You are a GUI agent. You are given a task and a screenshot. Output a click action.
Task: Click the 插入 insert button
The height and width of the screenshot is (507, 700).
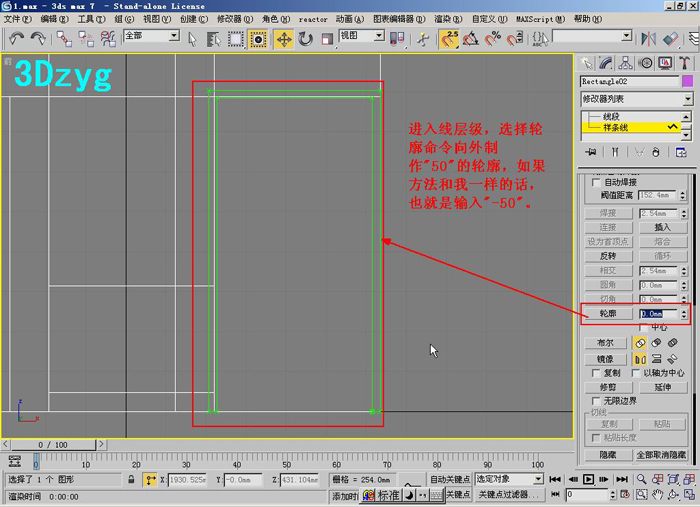pyautogui.click(x=662, y=227)
